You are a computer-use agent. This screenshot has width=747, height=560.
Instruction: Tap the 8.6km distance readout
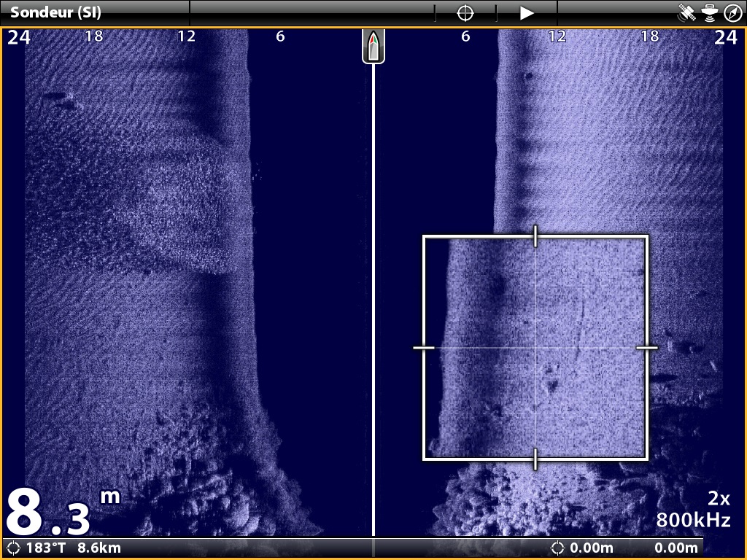click(99, 548)
